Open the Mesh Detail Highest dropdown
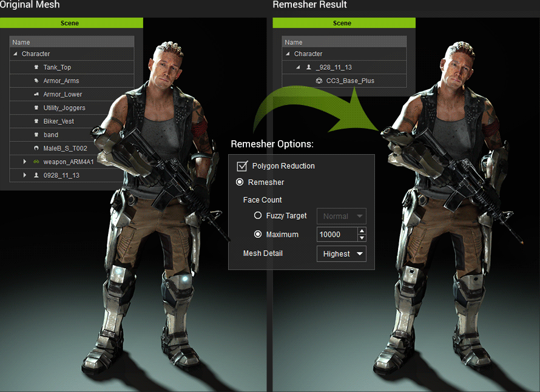The height and width of the screenshot is (392, 540). (341, 254)
